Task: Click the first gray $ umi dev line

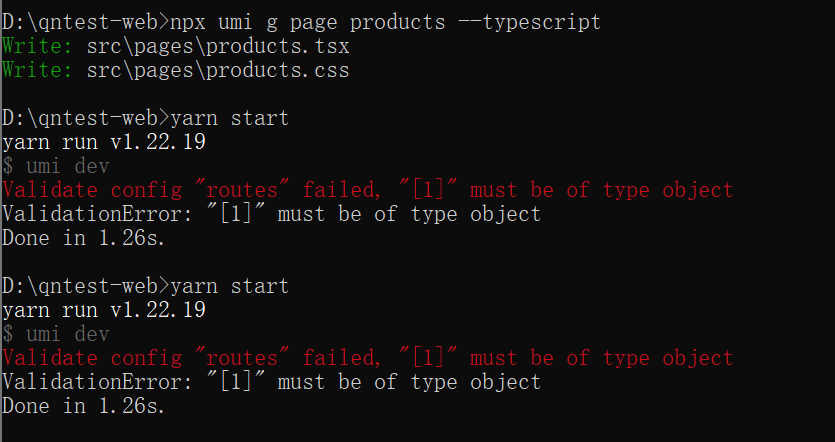Action: (56, 166)
